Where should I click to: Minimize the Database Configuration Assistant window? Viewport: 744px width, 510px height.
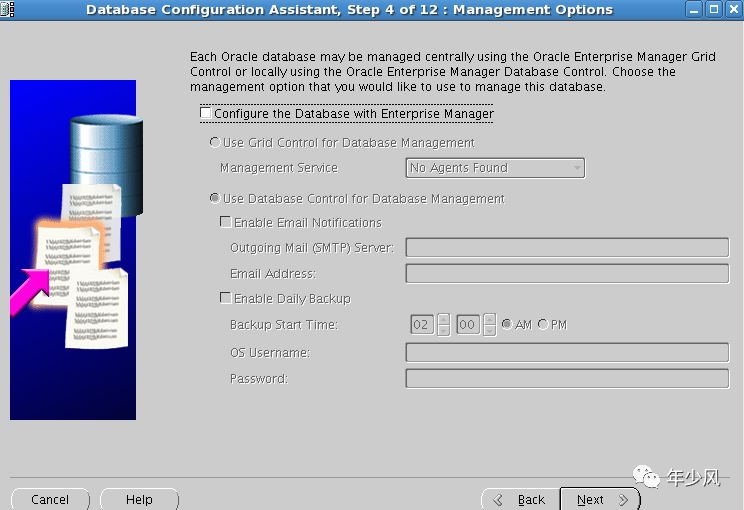pyautogui.click(x=694, y=9)
